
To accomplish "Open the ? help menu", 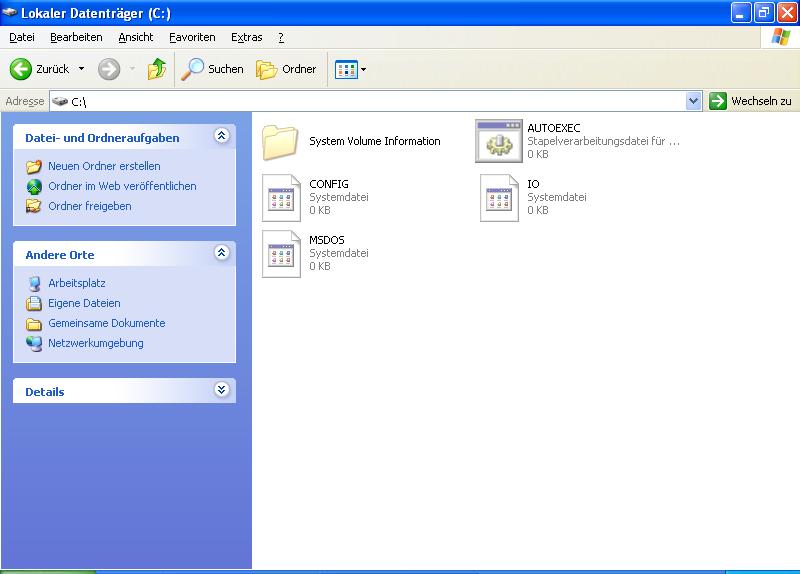I will (x=281, y=37).
